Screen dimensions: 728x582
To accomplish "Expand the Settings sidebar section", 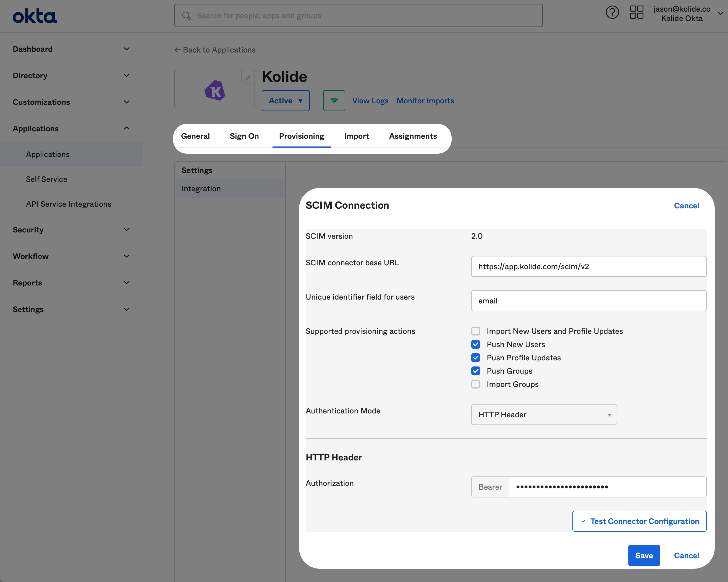I will (x=71, y=309).
